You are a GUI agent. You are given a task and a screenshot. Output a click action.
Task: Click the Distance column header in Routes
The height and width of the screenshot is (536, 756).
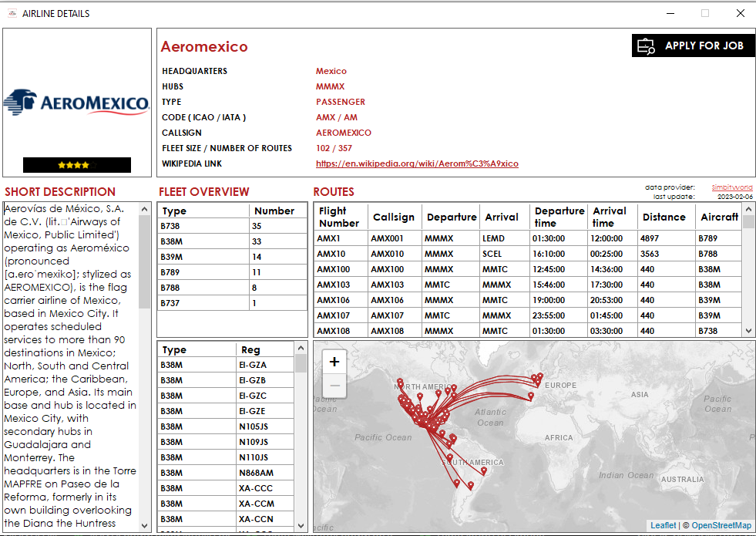[x=664, y=217]
